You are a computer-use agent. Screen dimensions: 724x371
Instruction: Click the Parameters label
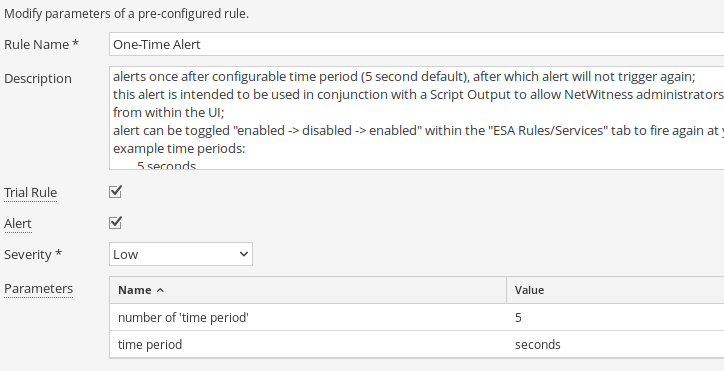38,288
